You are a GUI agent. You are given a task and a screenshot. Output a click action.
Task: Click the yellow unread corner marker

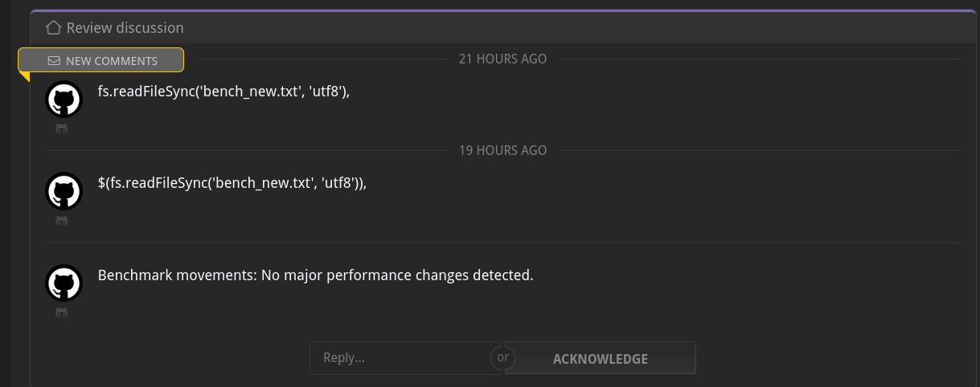click(23, 76)
